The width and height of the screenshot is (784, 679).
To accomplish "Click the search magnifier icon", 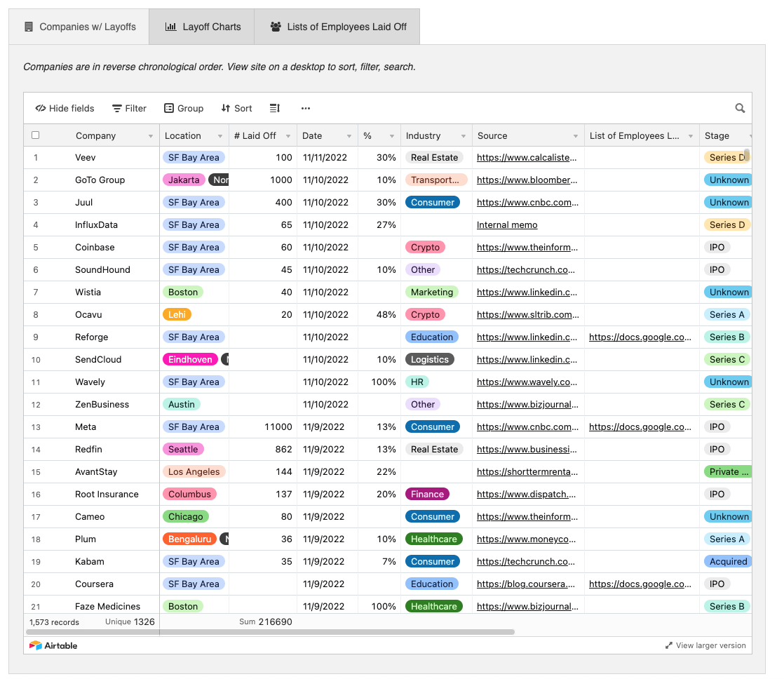I will point(740,108).
